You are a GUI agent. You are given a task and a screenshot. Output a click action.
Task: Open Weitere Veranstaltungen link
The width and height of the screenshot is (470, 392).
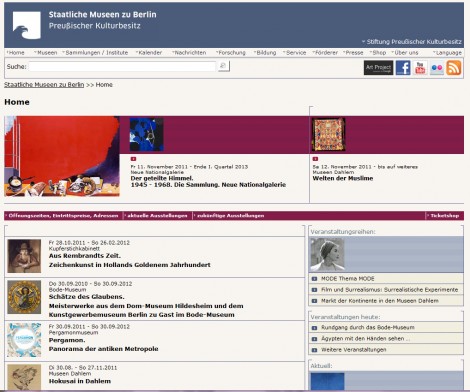[353, 350]
